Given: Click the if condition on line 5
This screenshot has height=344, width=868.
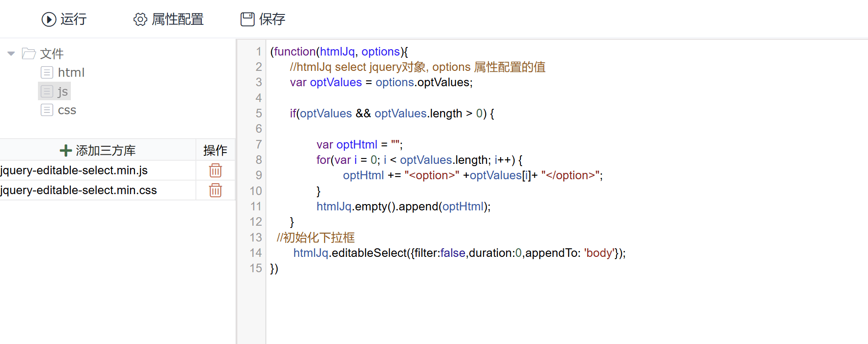Looking at the screenshot, I should point(392,113).
